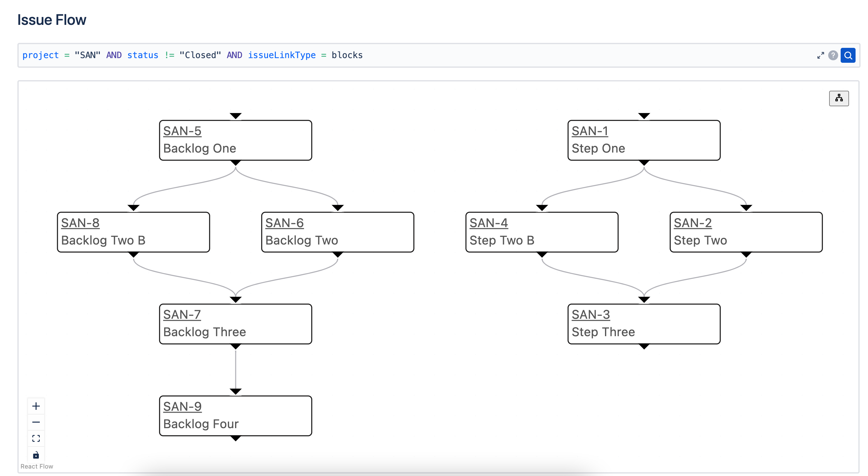This screenshot has width=868, height=476.
Task: Open issue SAN-9 Backlog Four
Action: click(x=182, y=406)
